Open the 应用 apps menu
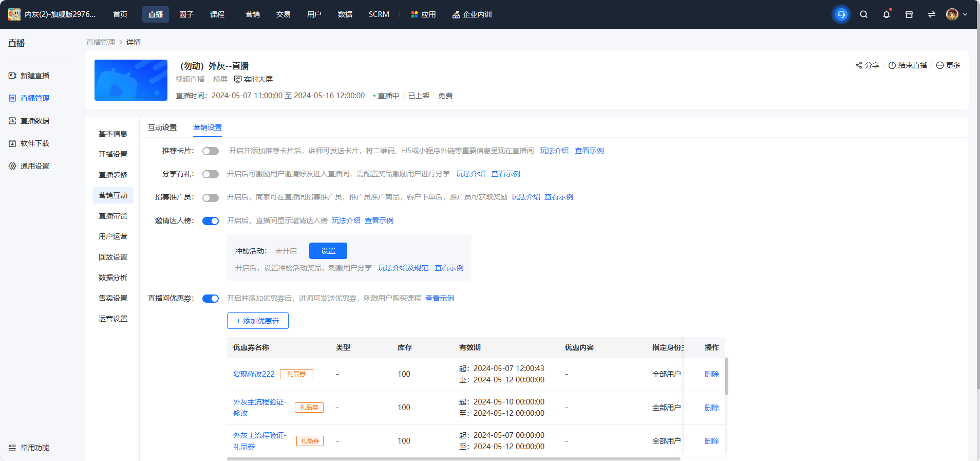Screen dimensions: 980x461 tap(423, 14)
